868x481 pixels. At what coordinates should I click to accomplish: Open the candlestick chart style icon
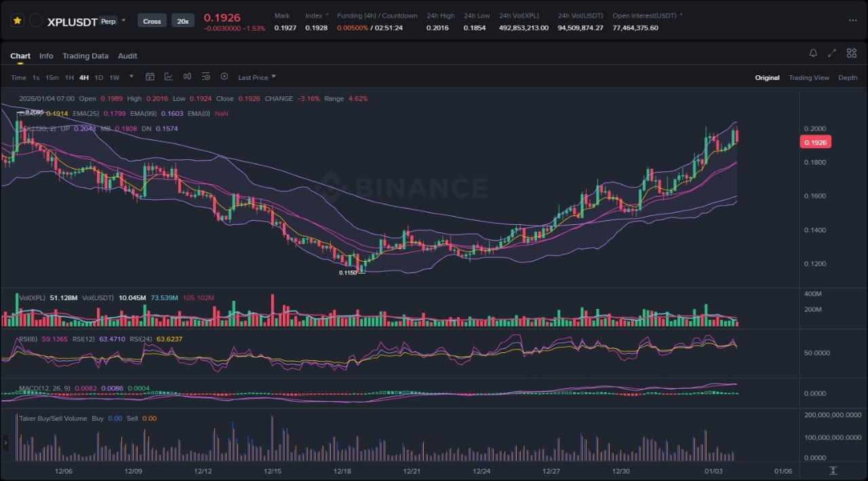(x=187, y=77)
